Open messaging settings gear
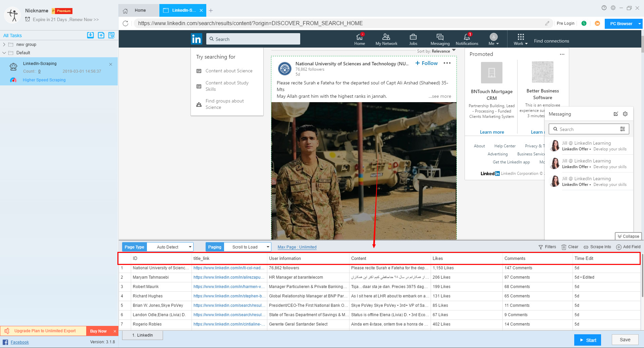Screen dimensions: 644x348 [625, 114]
